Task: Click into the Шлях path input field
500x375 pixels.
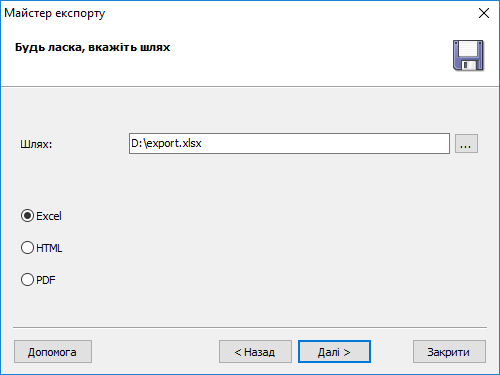Action: 289,144
